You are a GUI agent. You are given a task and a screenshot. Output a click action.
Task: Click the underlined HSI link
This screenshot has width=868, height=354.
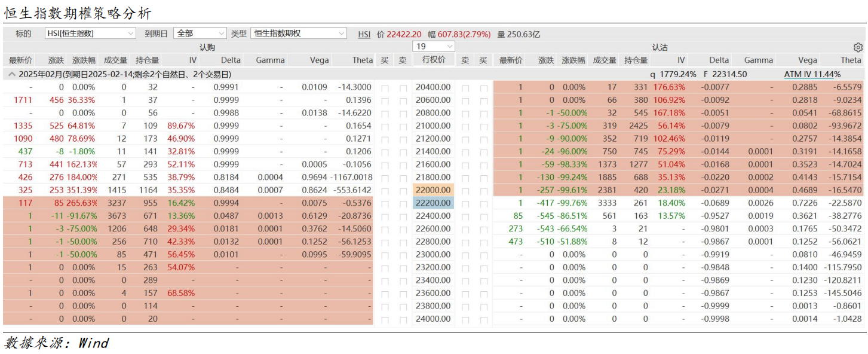coord(364,35)
